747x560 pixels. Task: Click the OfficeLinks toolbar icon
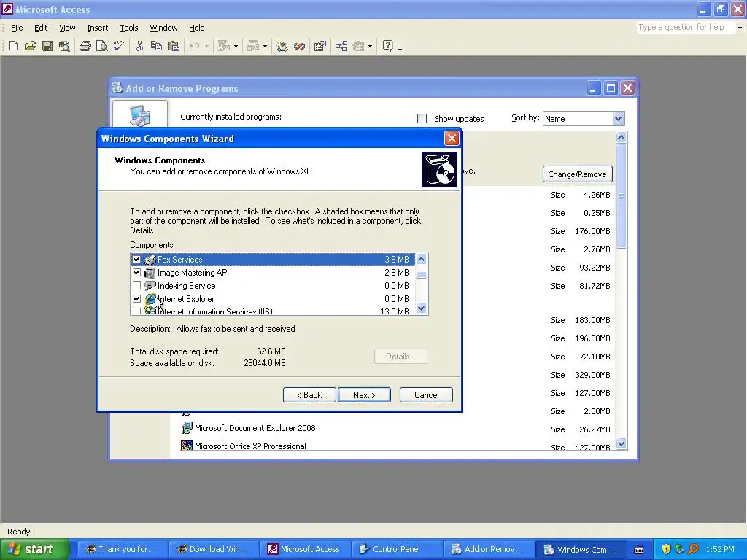pos(224,46)
